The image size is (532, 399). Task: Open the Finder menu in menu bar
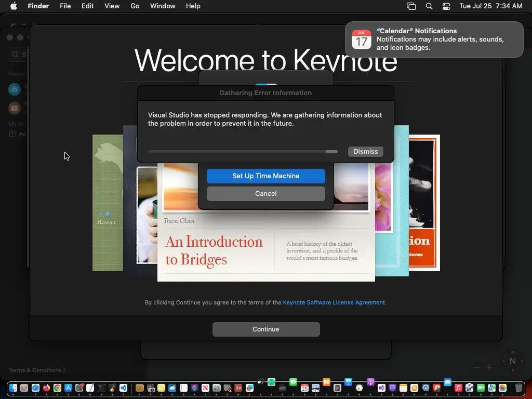click(x=38, y=6)
